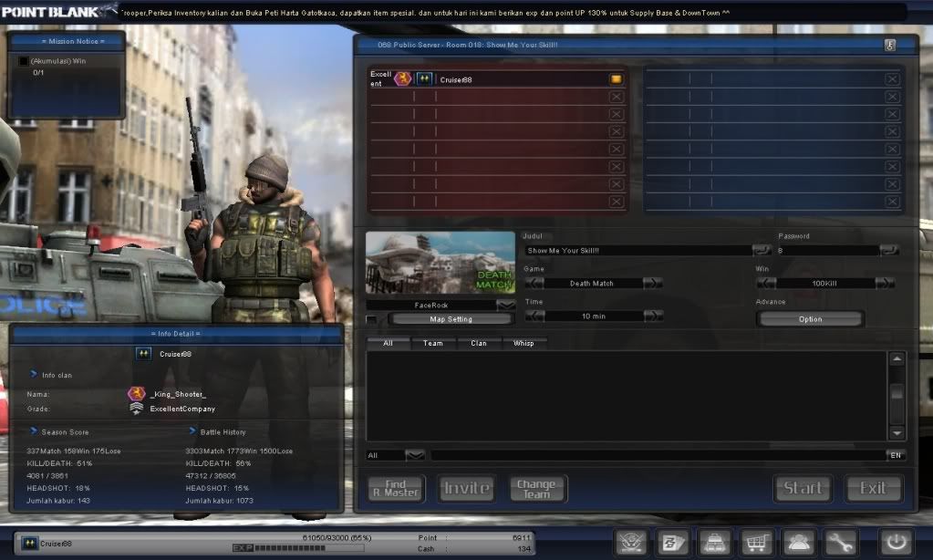Click the FaceRock map preview thumbnail

441,263
